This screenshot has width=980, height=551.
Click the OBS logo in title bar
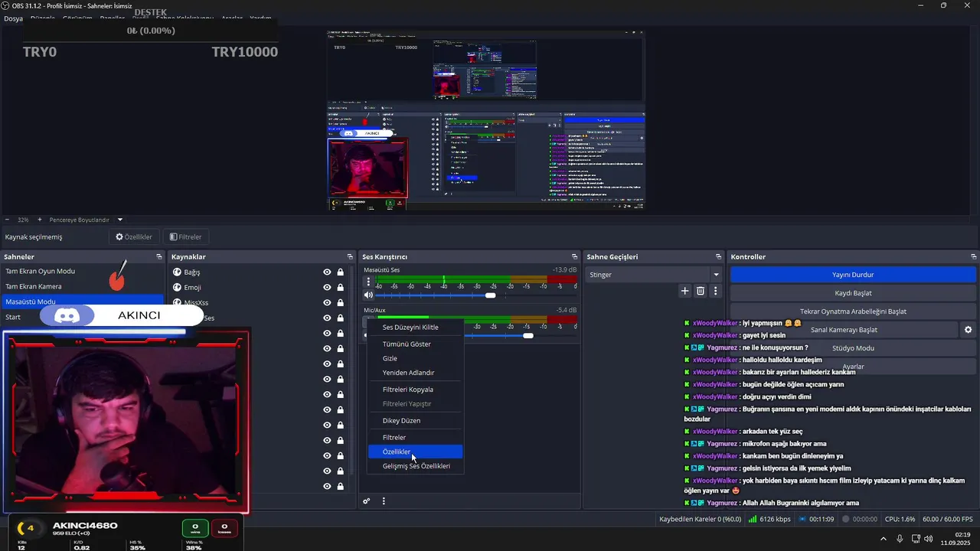[6, 5]
